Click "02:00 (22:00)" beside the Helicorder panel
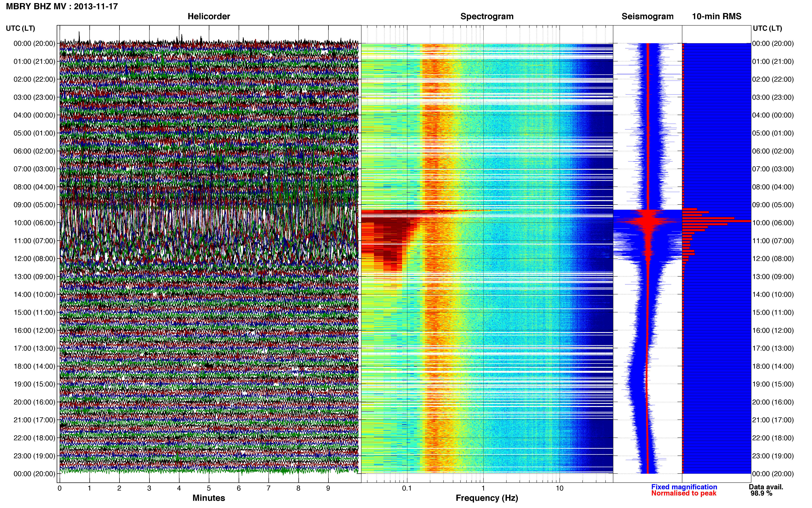812x508 pixels. point(34,79)
